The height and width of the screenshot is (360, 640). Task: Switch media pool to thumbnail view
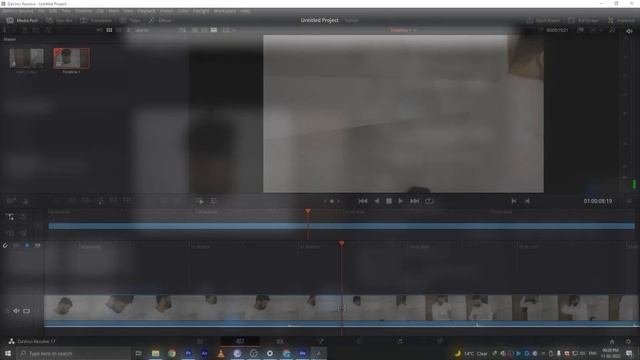[x=109, y=30]
